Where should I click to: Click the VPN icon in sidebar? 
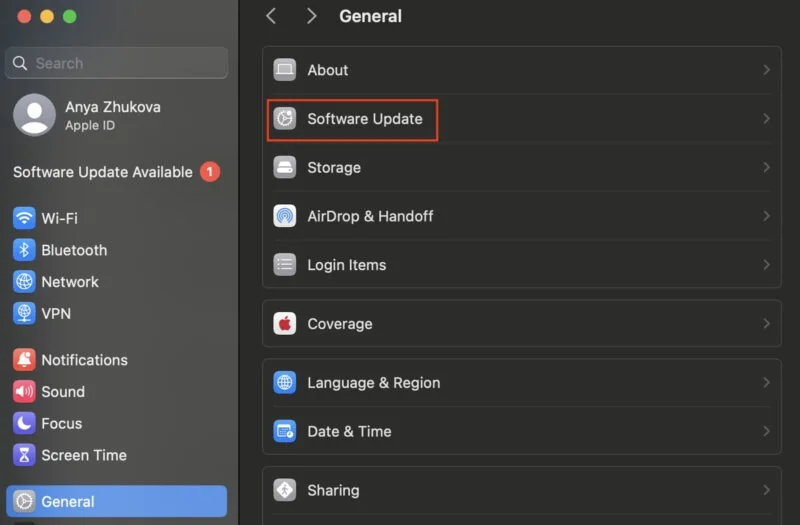(24, 313)
